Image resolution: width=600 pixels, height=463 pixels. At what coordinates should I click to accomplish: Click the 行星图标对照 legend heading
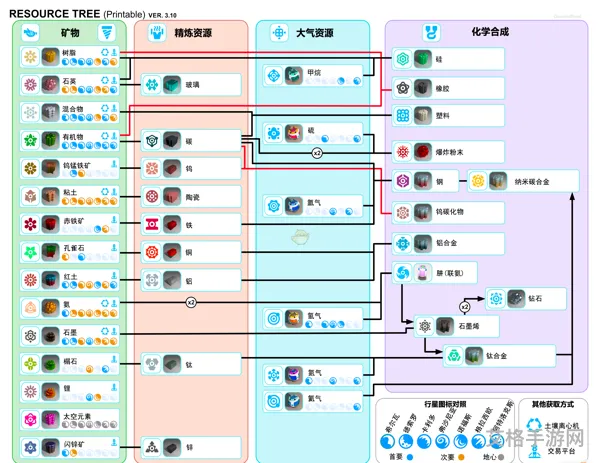445,404
